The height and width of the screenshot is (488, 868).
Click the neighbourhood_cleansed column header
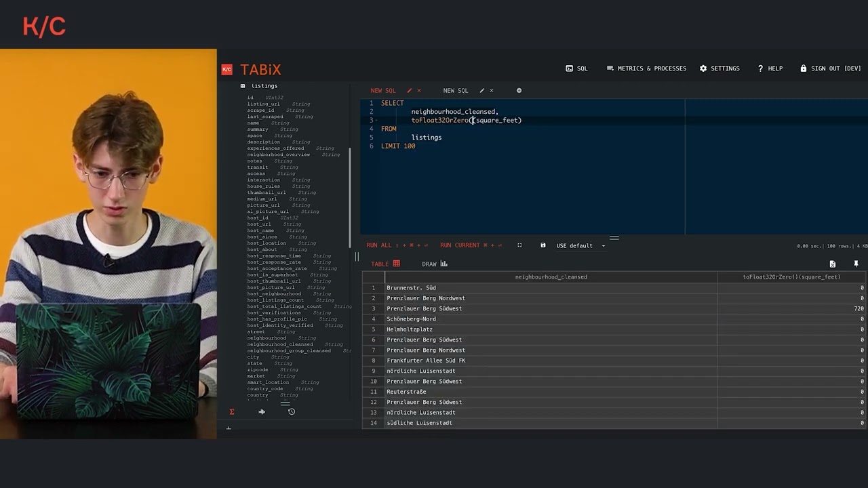tap(551, 277)
